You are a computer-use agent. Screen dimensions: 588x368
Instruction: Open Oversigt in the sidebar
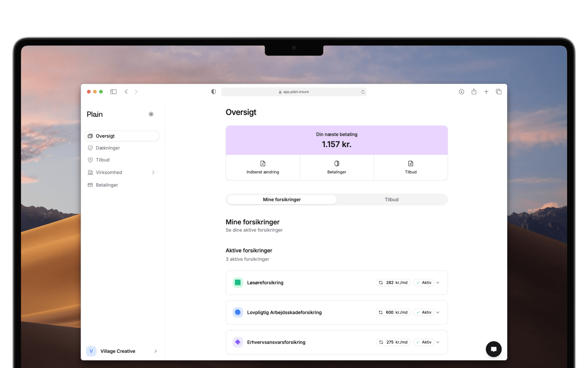point(122,136)
